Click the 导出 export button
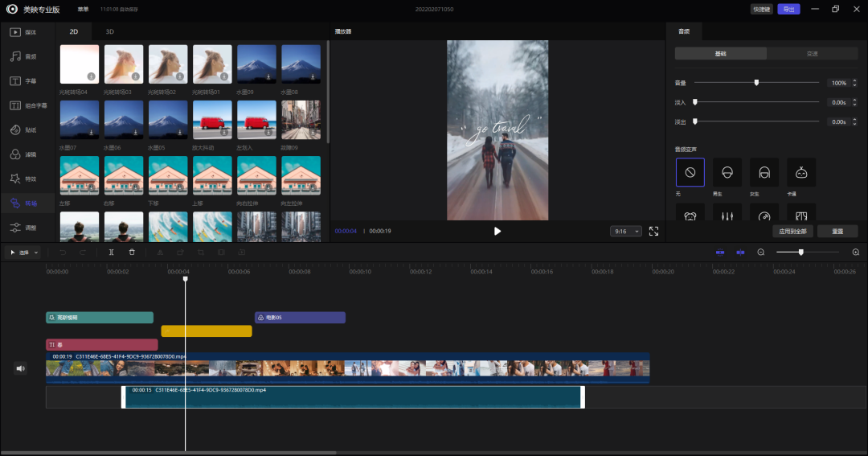The image size is (868, 456). pos(789,9)
